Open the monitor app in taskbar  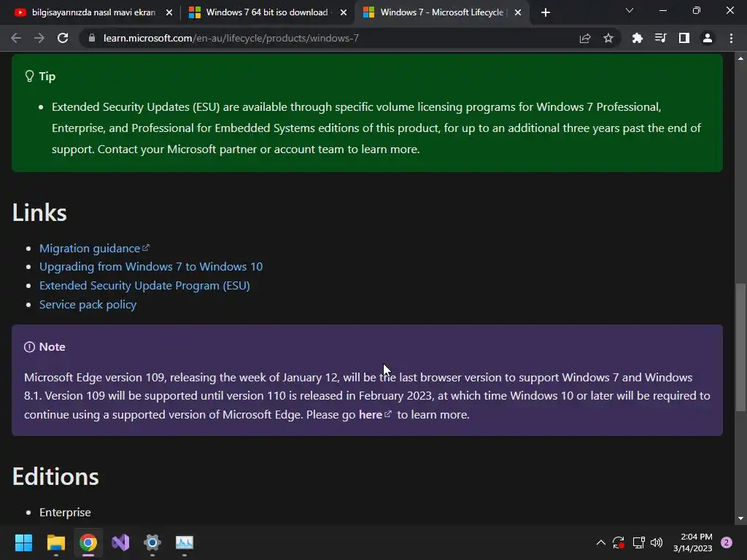(185, 542)
